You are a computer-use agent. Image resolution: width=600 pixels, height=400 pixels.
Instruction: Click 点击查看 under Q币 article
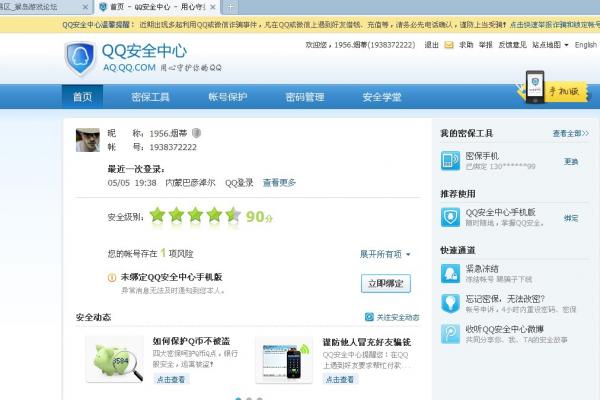click(x=171, y=379)
